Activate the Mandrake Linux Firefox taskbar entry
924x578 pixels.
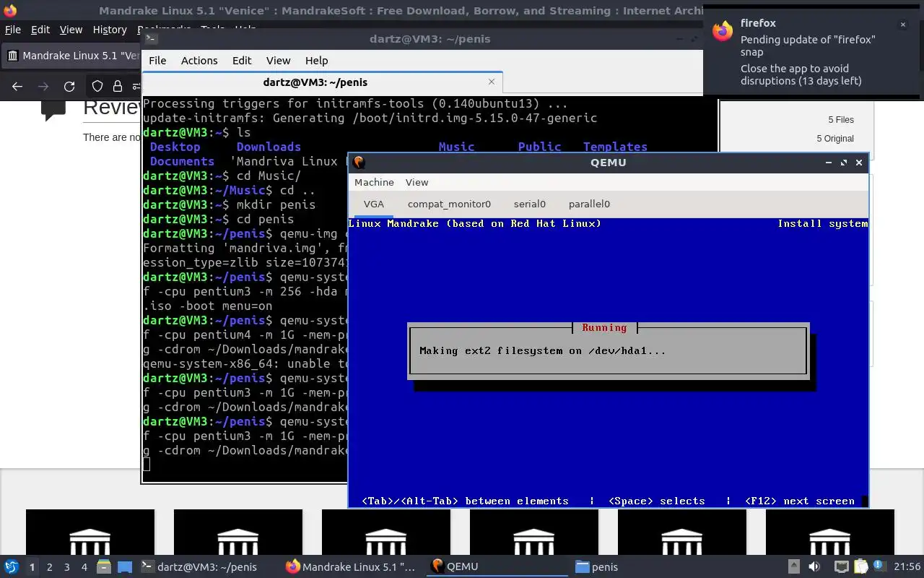[352, 567]
